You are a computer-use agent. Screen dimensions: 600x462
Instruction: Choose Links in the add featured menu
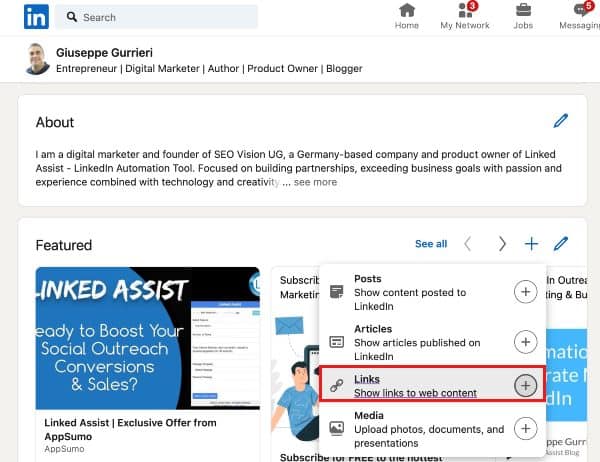pos(432,384)
